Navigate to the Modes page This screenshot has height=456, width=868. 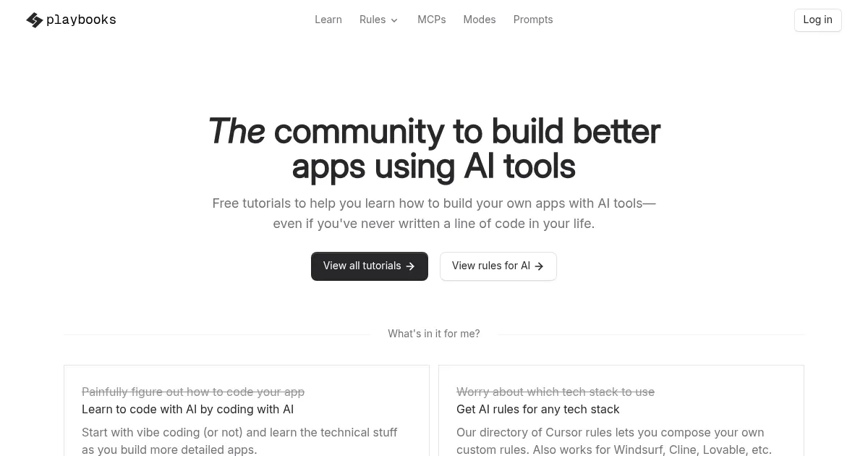[480, 20]
